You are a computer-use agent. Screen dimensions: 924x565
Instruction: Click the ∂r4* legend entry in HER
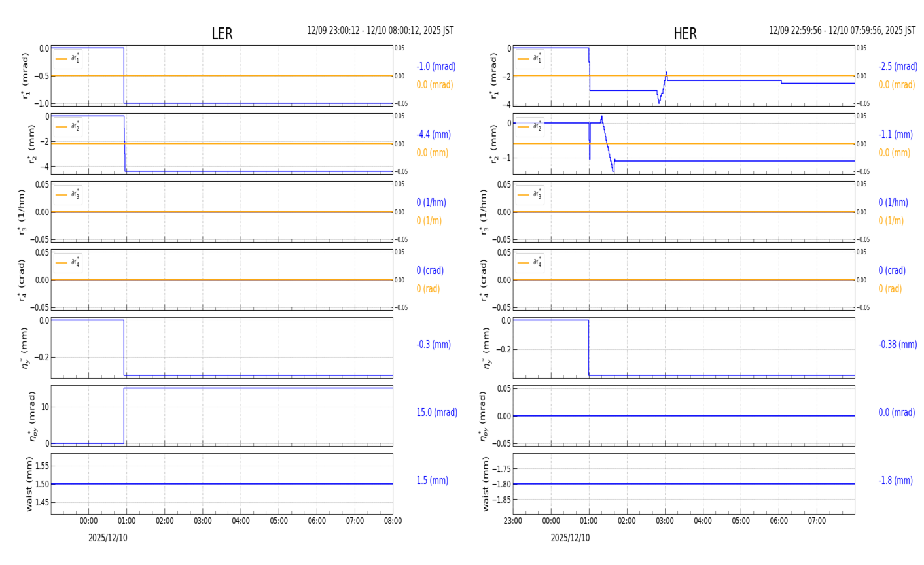[529, 263]
